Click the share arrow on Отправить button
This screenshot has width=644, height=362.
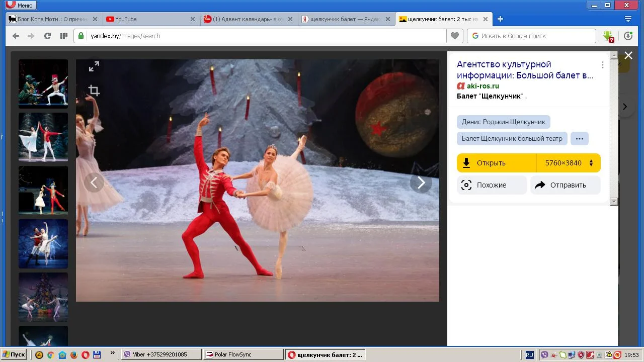539,185
